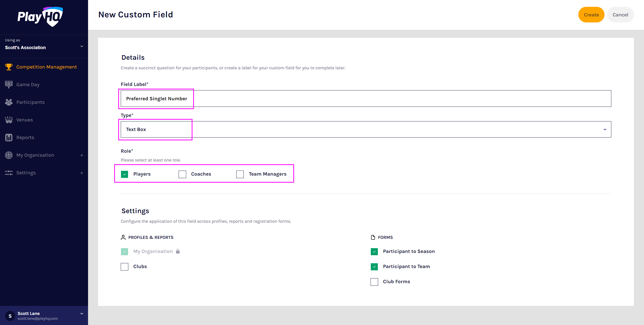Uncheck the Players role checkbox
The width and height of the screenshot is (644, 325).
tap(125, 174)
